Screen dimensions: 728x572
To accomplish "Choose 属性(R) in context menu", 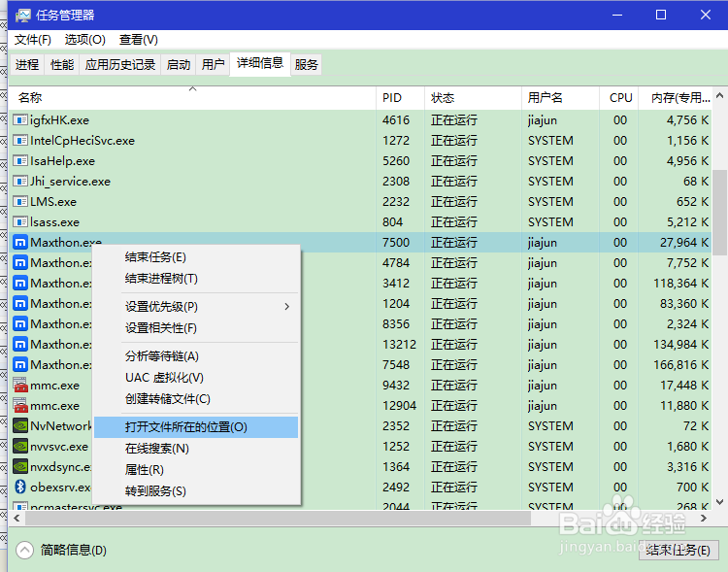I will pos(196,470).
